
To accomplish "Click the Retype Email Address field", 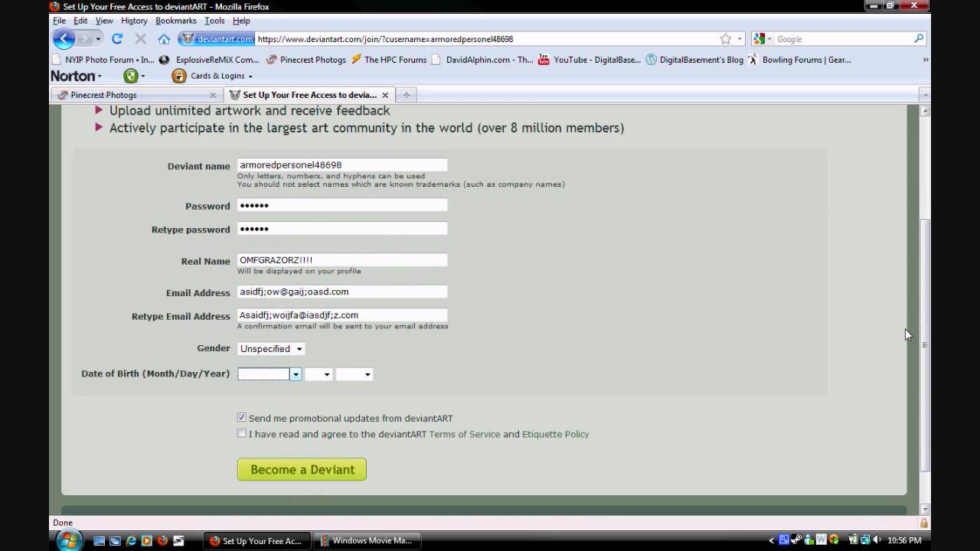I will (x=342, y=315).
